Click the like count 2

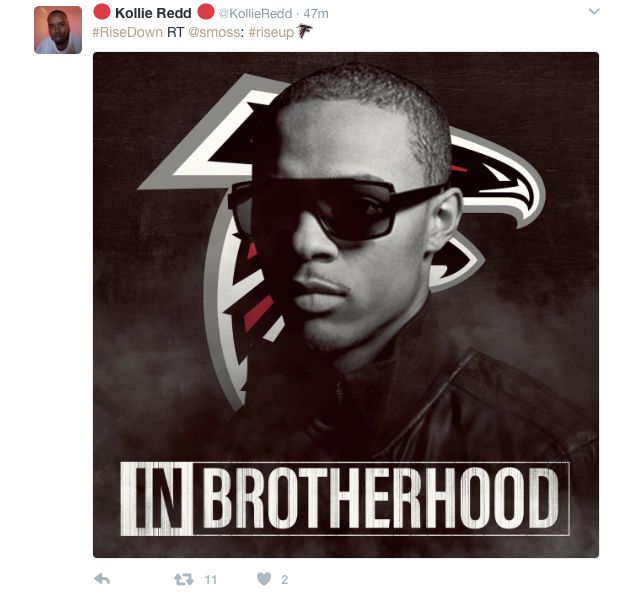[x=284, y=580]
